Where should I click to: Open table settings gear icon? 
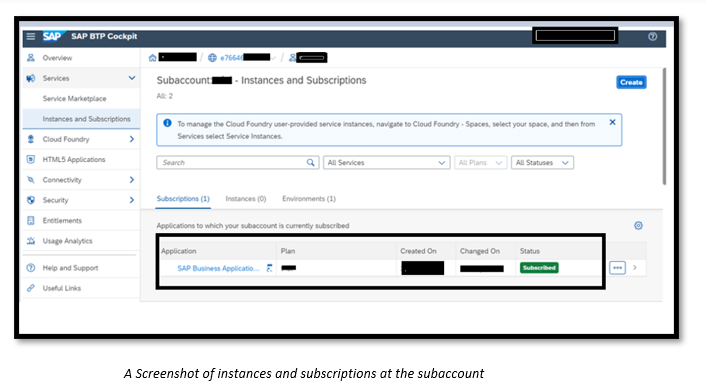pyautogui.click(x=638, y=226)
